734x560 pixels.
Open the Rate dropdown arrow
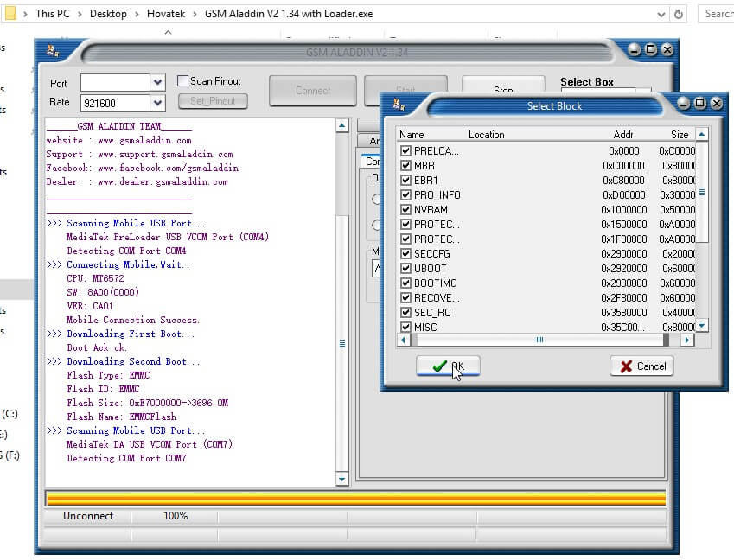[157, 103]
